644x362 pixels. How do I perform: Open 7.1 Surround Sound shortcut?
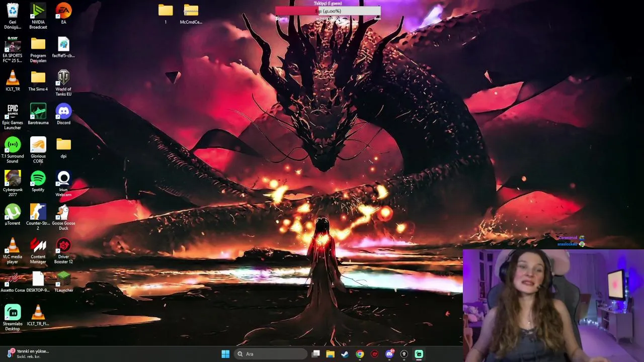coord(13,150)
